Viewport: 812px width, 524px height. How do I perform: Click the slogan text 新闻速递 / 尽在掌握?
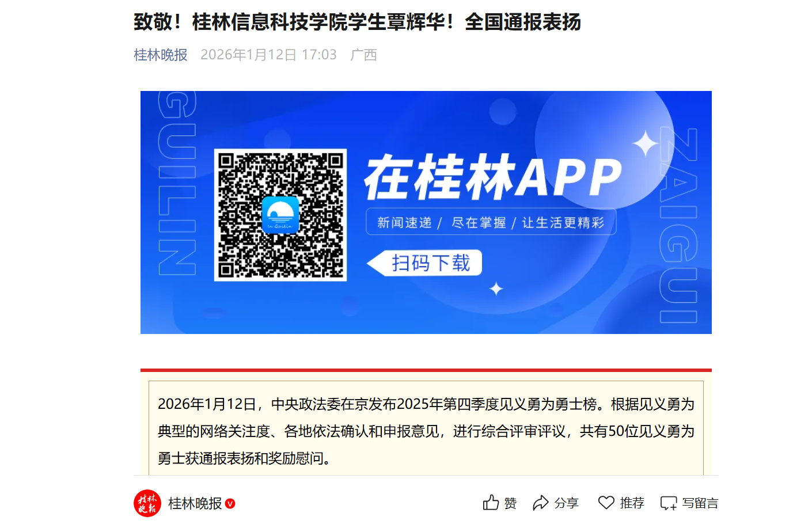pos(442,223)
